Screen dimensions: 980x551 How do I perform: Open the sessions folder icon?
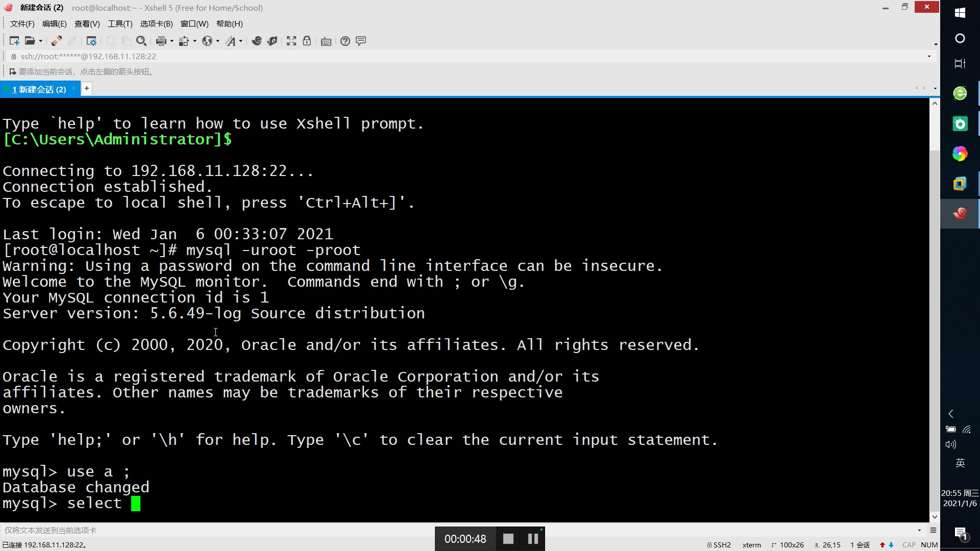[x=30, y=41]
